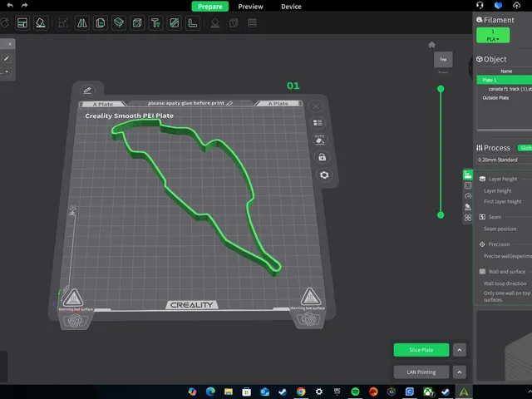This screenshot has height=399, width=532.
Task: Click the Layer Height section header
Action: pos(503,179)
